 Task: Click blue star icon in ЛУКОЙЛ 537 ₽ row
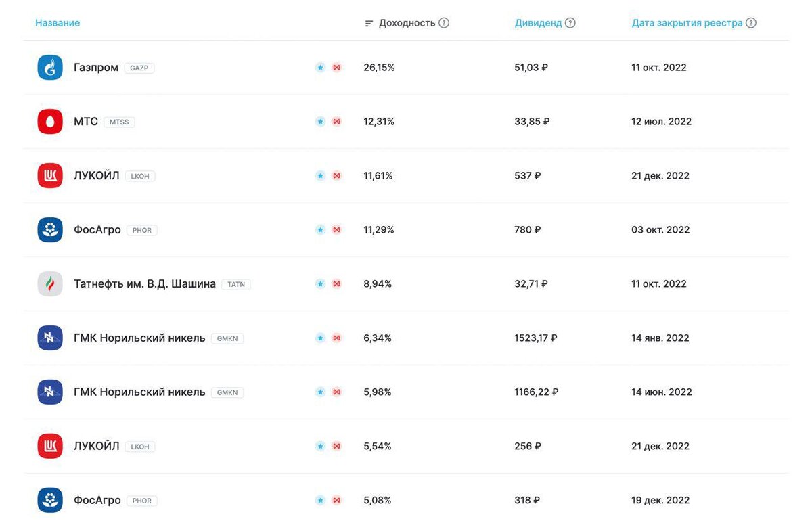tap(320, 176)
